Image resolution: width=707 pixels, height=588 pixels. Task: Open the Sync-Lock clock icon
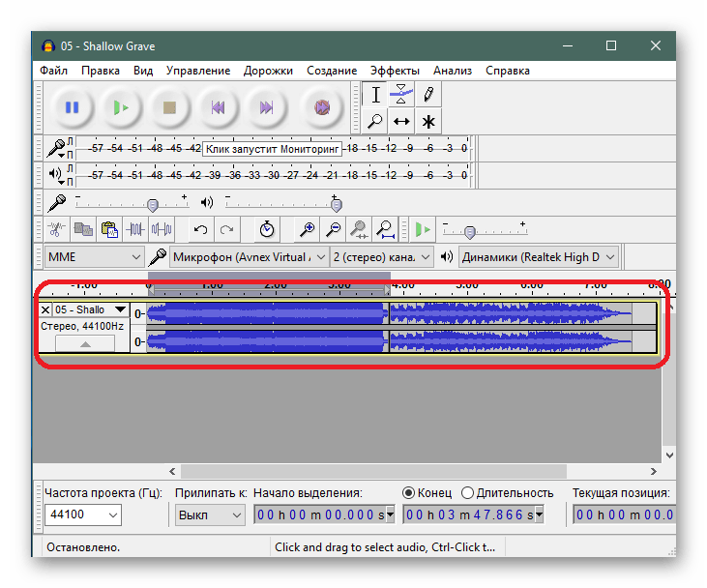pyautogui.click(x=267, y=229)
